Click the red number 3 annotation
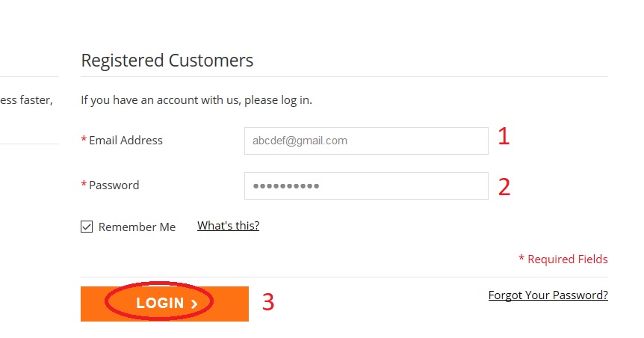The width and height of the screenshot is (644, 338). point(267,301)
